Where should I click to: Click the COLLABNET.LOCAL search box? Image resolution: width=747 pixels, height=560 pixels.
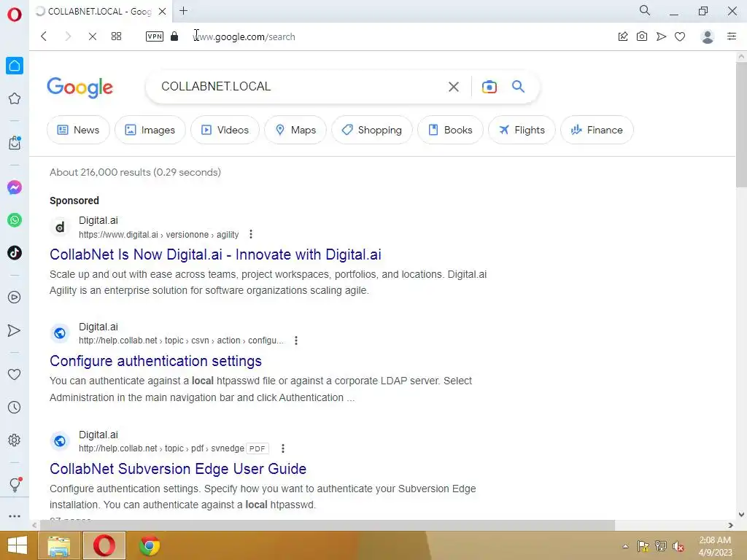click(x=300, y=86)
